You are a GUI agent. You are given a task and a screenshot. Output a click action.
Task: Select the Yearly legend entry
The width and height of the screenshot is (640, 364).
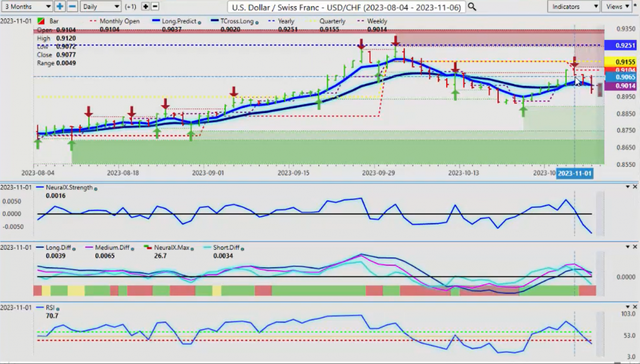286,21
